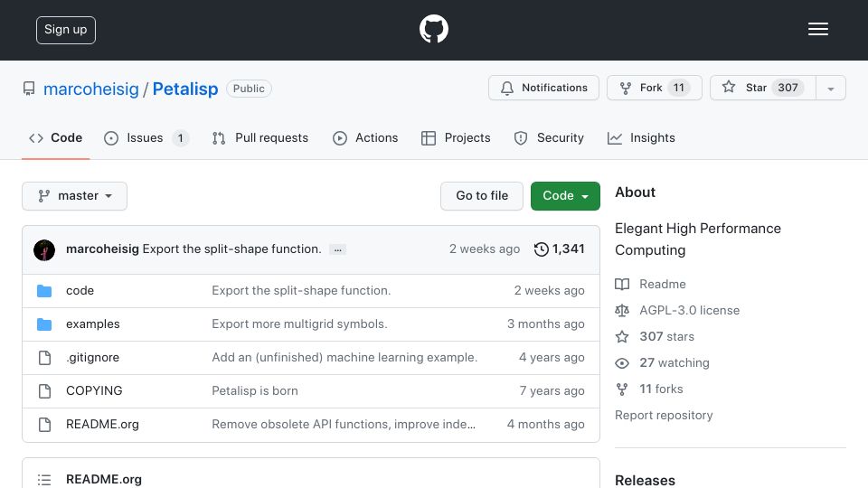Star the Petalisp repository
868x488 pixels.
[x=763, y=88]
